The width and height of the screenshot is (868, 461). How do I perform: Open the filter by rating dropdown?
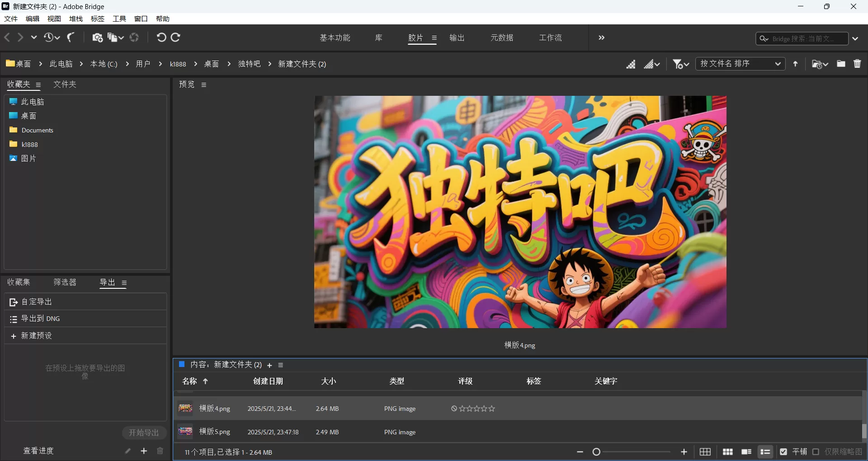point(681,64)
